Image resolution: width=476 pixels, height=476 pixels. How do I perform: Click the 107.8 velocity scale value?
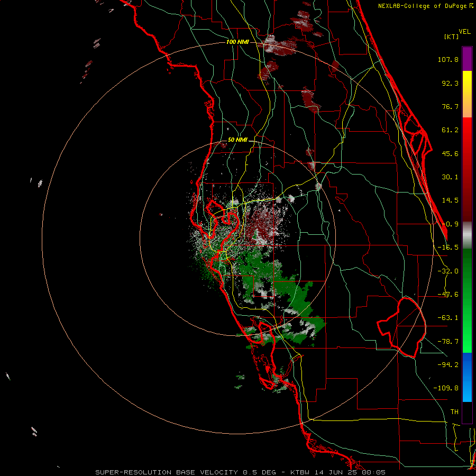tap(448, 59)
